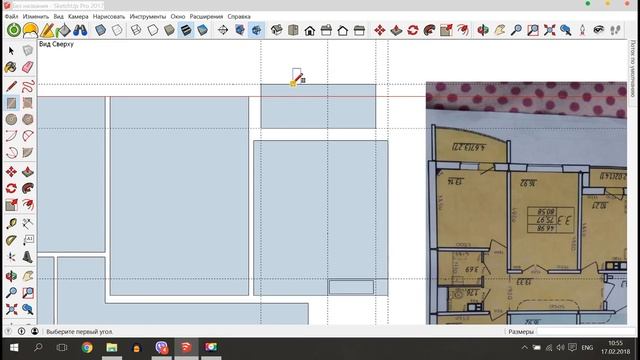This screenshot has height=360, width=640.
Task: Switch to Iso view house icon
Action: (x=277, y=30)
